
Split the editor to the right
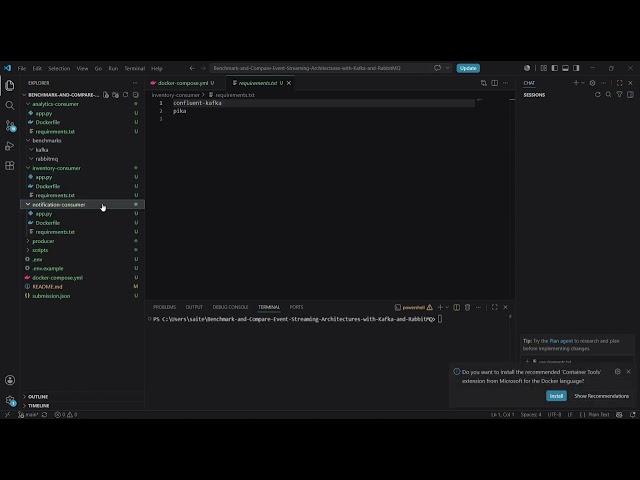(495, 83)
